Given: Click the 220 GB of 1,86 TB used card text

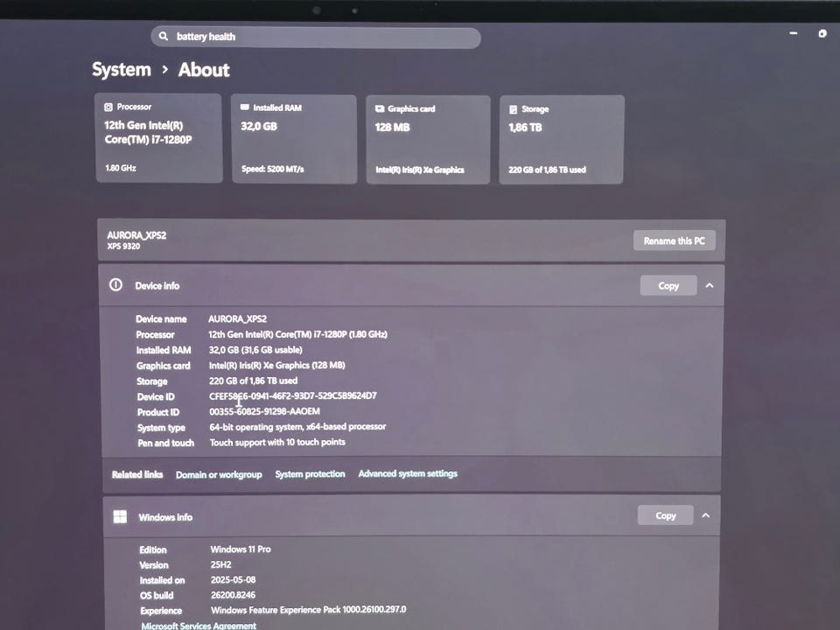Looking at the screenshot, I should pyautogui.click(x=547, y=170).
